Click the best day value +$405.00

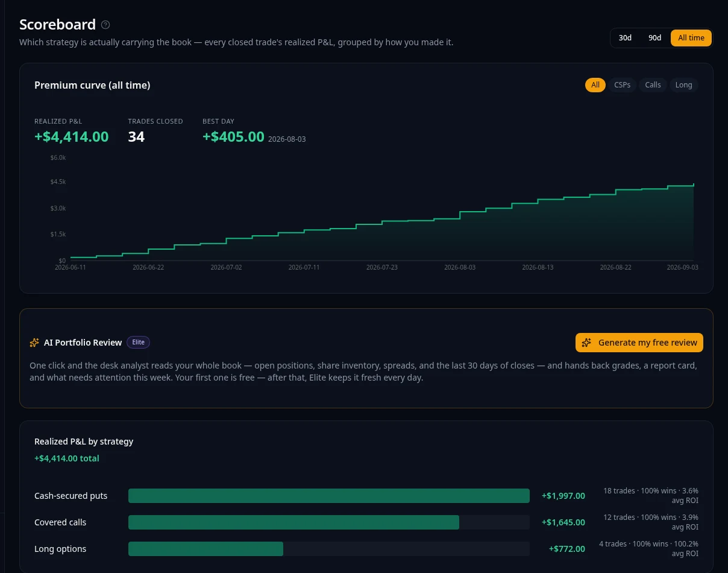(x=233, y=137)
